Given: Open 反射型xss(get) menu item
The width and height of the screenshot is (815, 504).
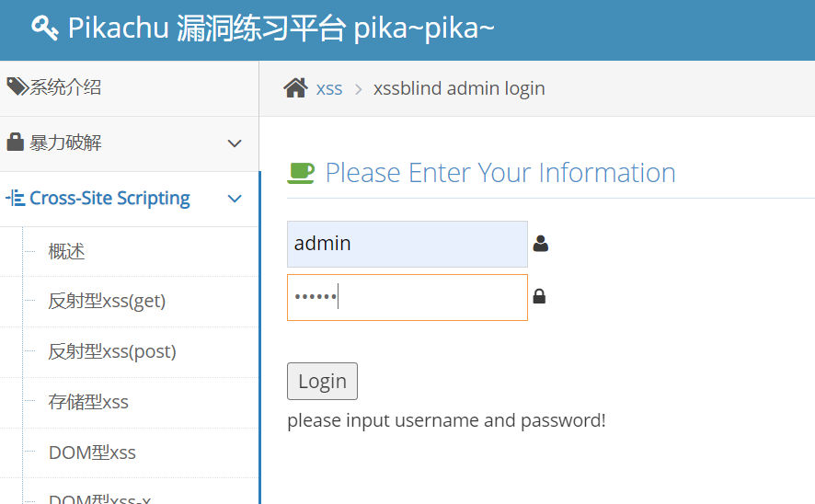Looking at the screenshot, I should (x=107, y=301).
